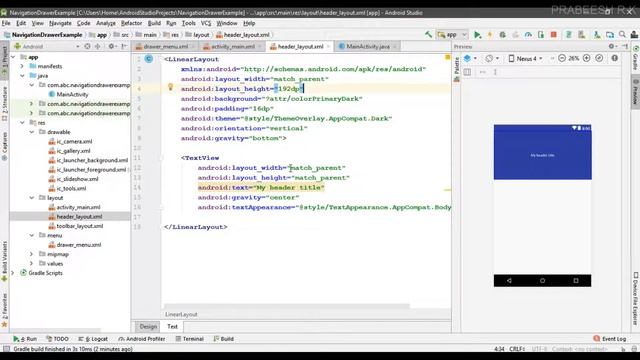Open the design surface layers dropdown
This screenshot has height=360, width=640.
pyautogui.click(x=470, y=58)
